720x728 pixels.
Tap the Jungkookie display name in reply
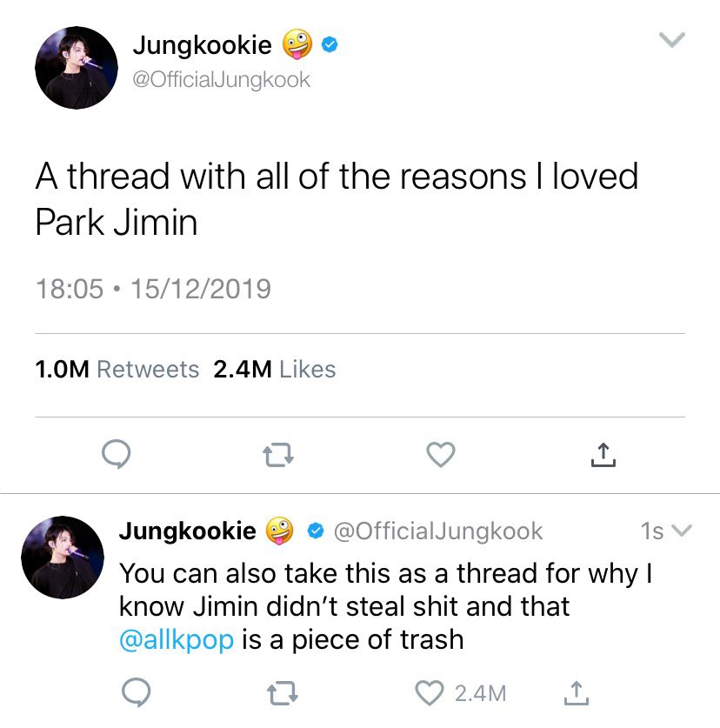(x=188, y=531)
